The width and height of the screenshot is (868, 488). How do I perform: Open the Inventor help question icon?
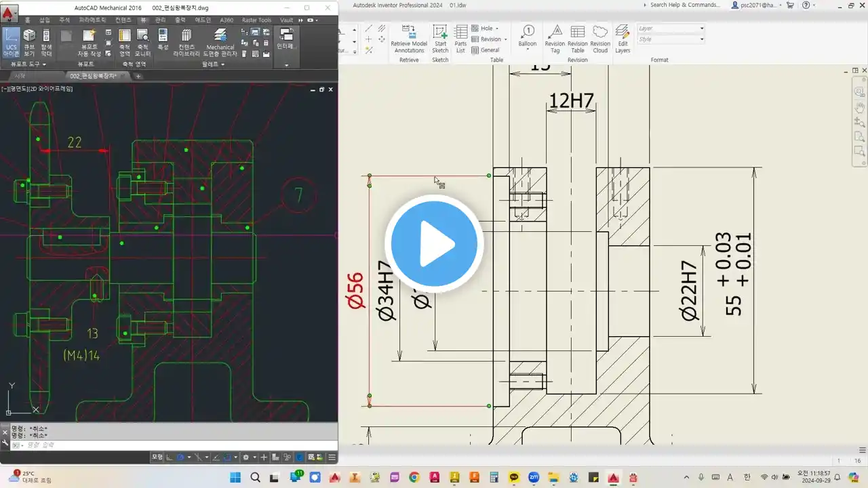[x=805, y=5]
